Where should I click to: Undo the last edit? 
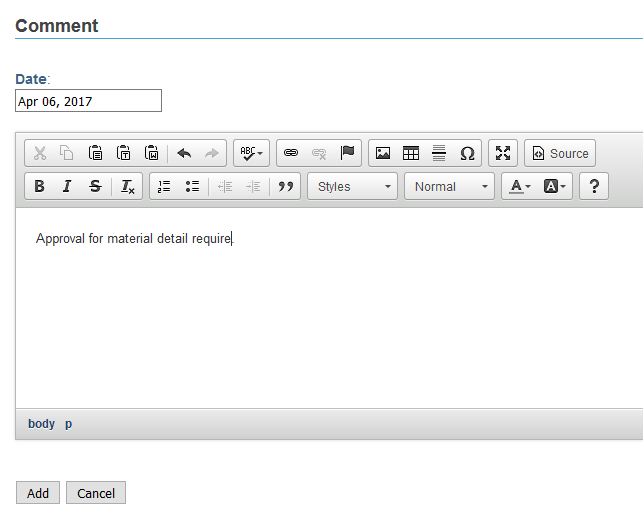pos(184,153)
